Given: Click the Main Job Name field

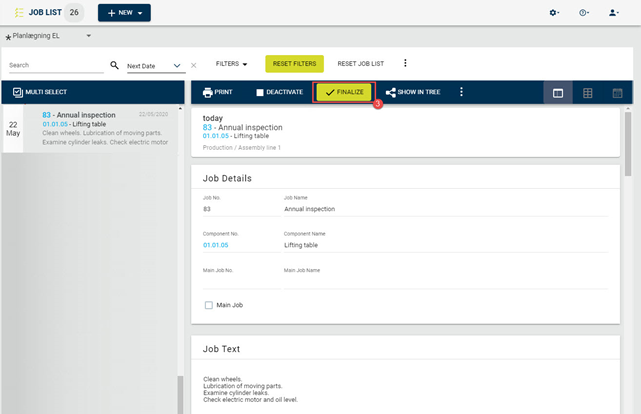Looking at the screenshot, I should tap(446, 282).
